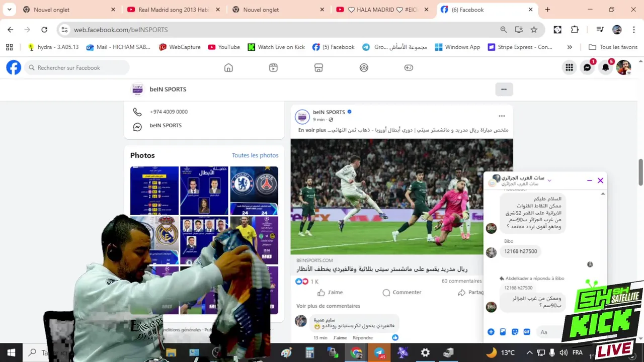Open the Real Madrid vs Manchester City post image
The image size is (644, 362).
401,197
